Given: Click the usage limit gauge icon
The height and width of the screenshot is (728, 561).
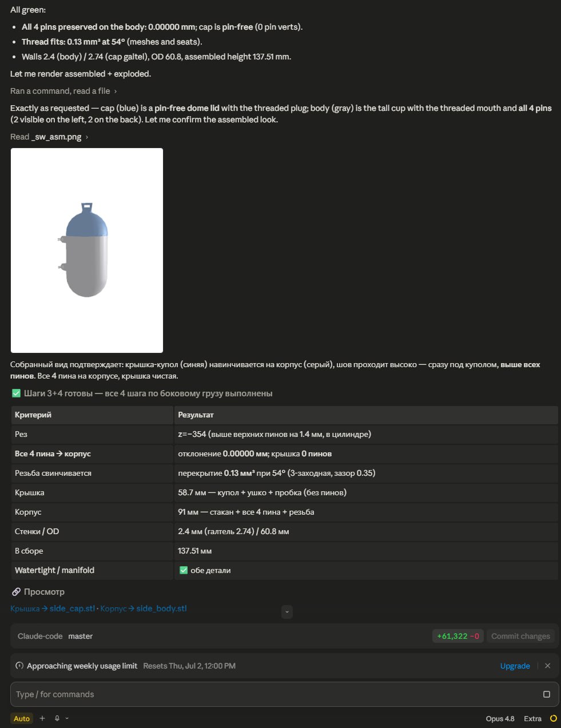Looking at the screenshot, I should (19, 666).
